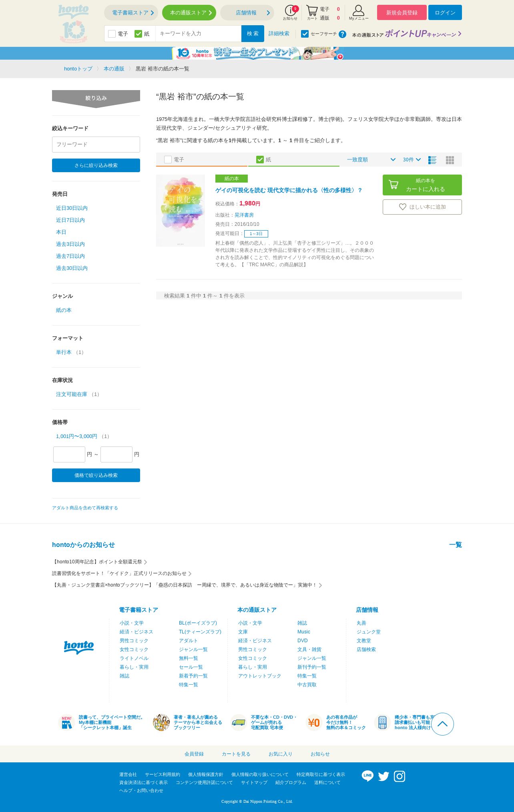Open 【honto10周年記念】ポイント全額還元祭 notice

click(x=99, y=562)
